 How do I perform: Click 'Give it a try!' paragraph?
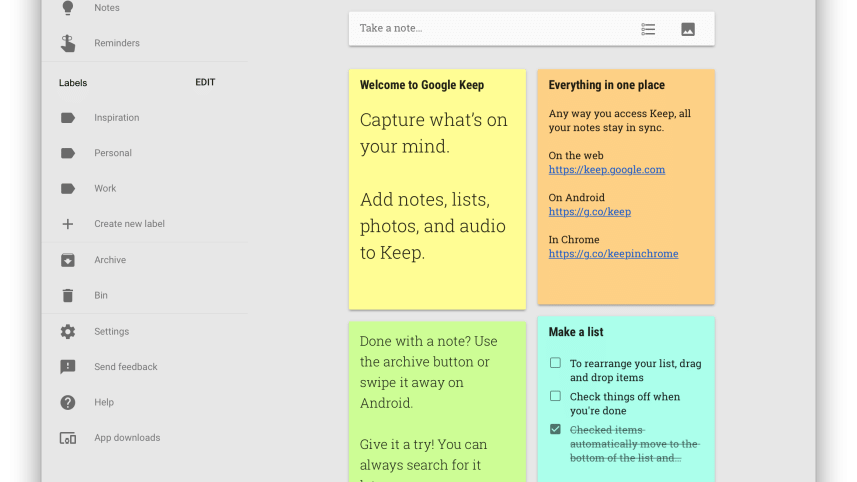coord(423,459)
